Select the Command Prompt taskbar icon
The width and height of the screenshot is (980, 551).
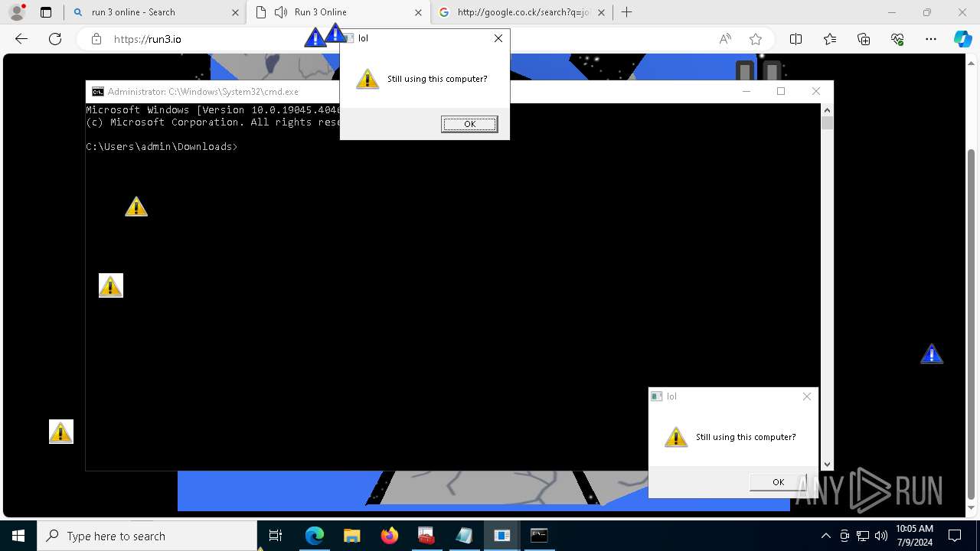pos(539,536)
